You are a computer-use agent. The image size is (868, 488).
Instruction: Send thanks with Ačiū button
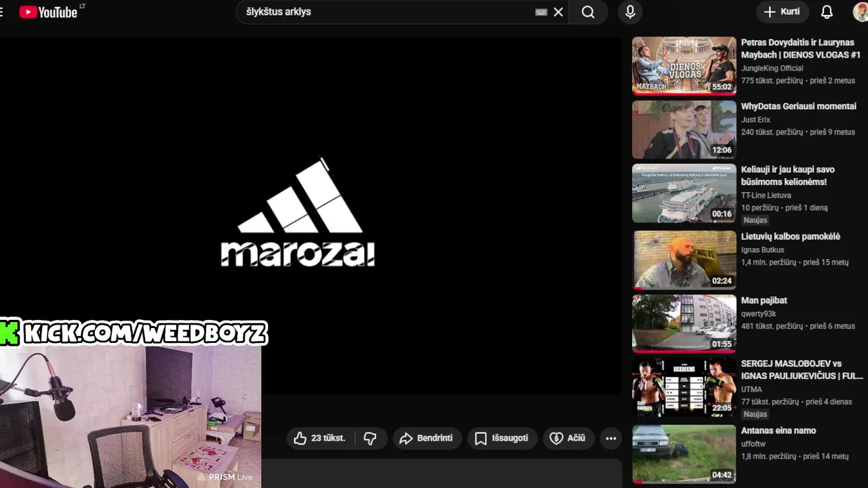pos(568,439)
